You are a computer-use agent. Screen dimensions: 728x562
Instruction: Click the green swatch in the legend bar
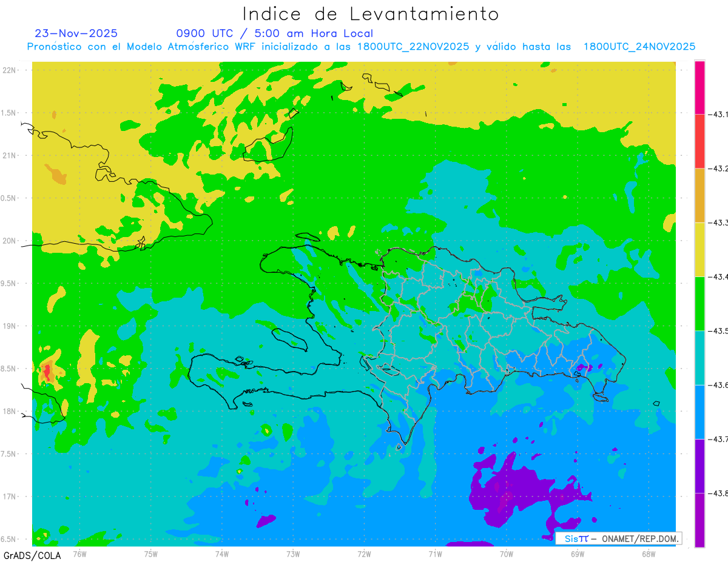point(699,303)
